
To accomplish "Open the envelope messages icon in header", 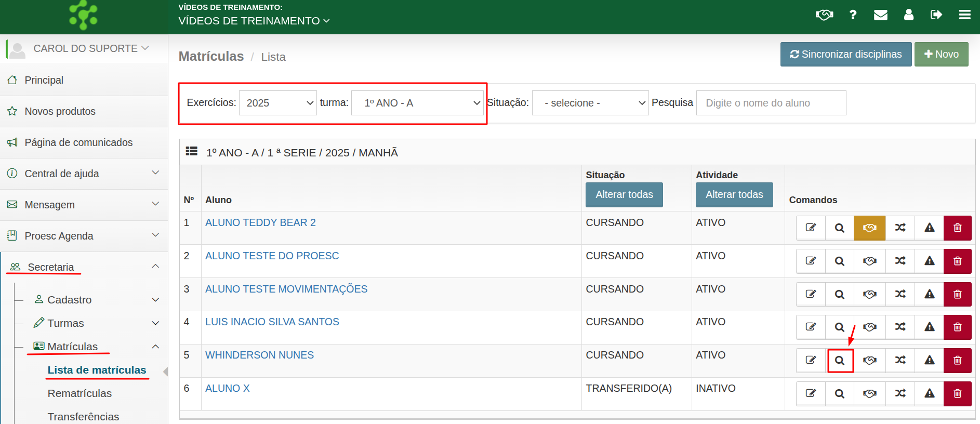I will [x=880, y=15].
